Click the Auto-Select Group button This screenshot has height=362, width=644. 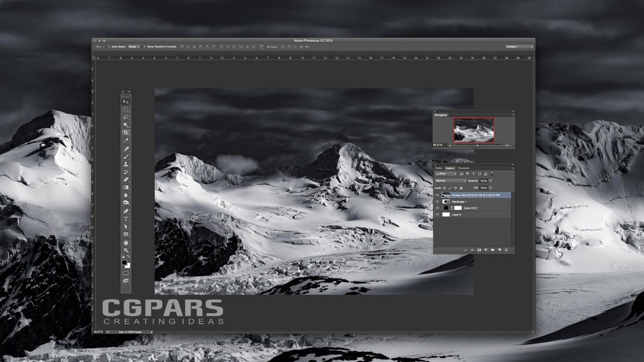(133, 46)
